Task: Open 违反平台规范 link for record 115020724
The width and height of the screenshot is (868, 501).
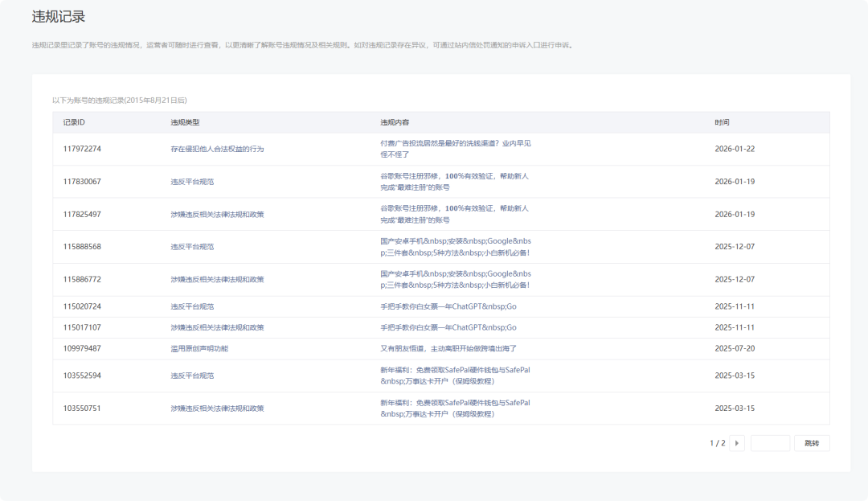Action: 192,306
